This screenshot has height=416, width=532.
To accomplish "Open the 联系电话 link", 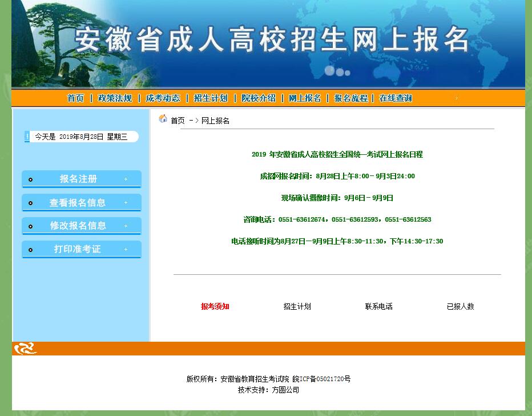I will [379, 306].
